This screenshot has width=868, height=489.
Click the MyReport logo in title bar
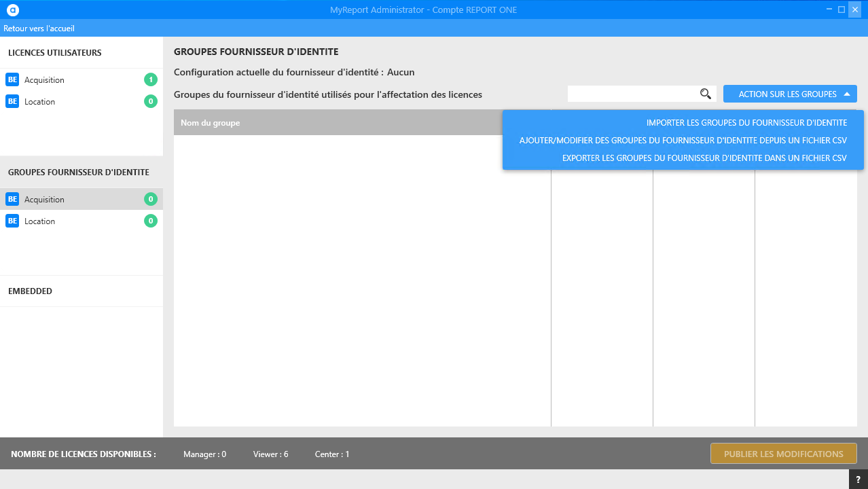click(x=12, y=10)
